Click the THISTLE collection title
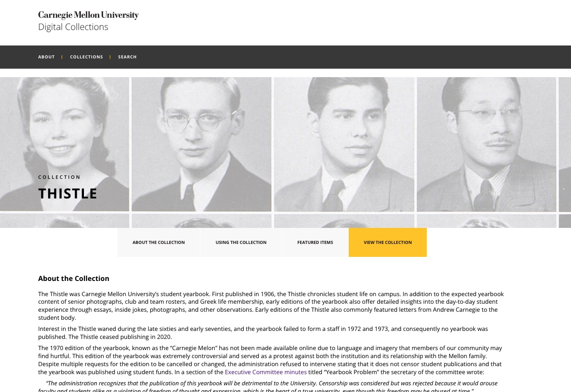 68,194
